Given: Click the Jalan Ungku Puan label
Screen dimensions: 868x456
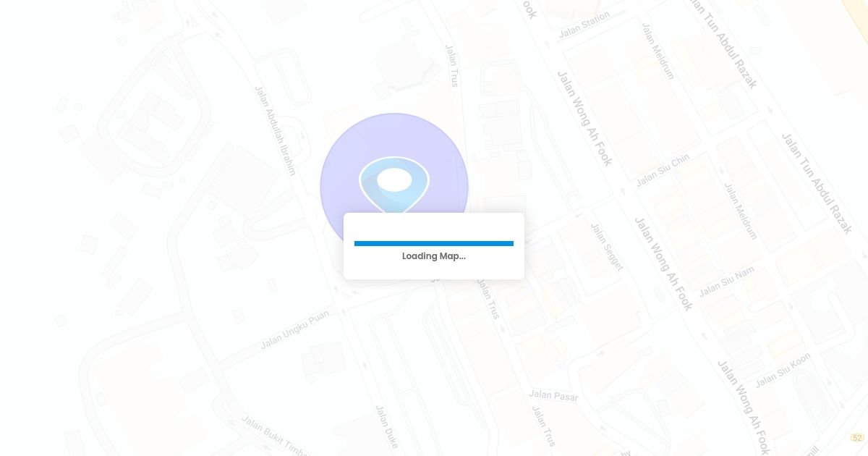Looking at the screenshot, I should (294, 329).
